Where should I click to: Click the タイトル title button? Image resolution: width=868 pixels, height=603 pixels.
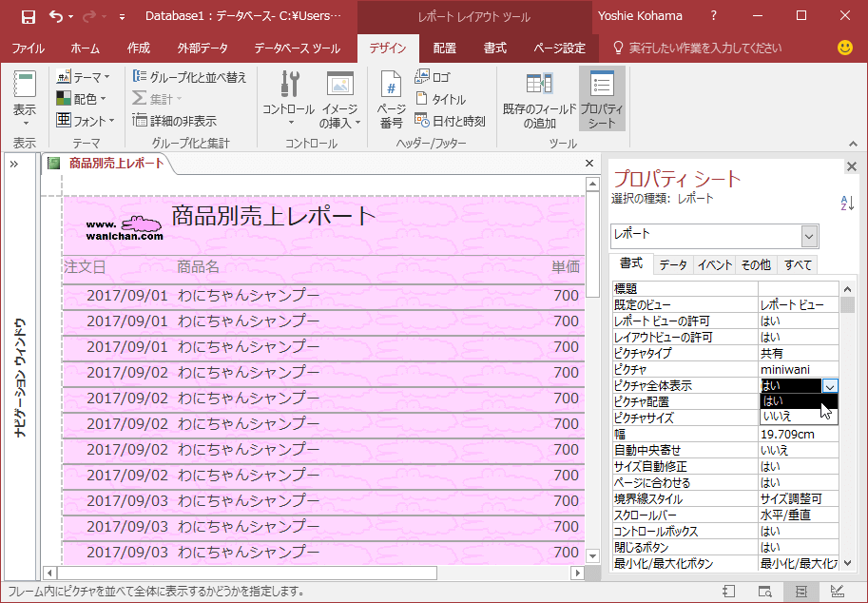(440, 99)
